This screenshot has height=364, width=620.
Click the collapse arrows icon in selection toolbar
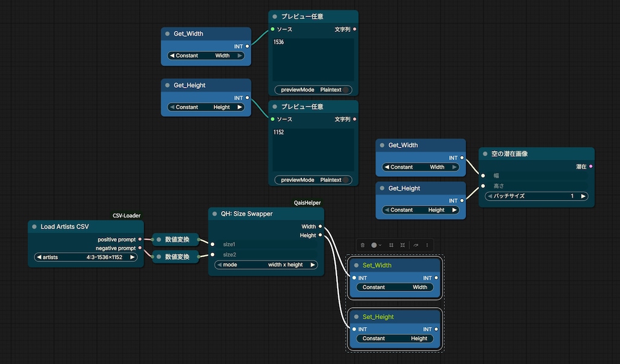pyautogui.click(x=403, y=245)
